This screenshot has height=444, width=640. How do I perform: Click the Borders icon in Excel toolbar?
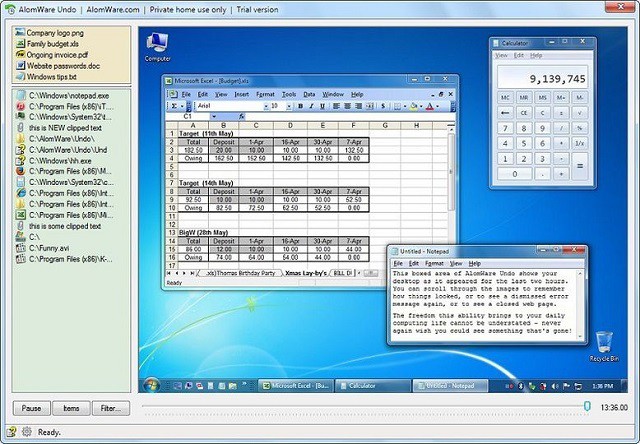click(397, 106)
